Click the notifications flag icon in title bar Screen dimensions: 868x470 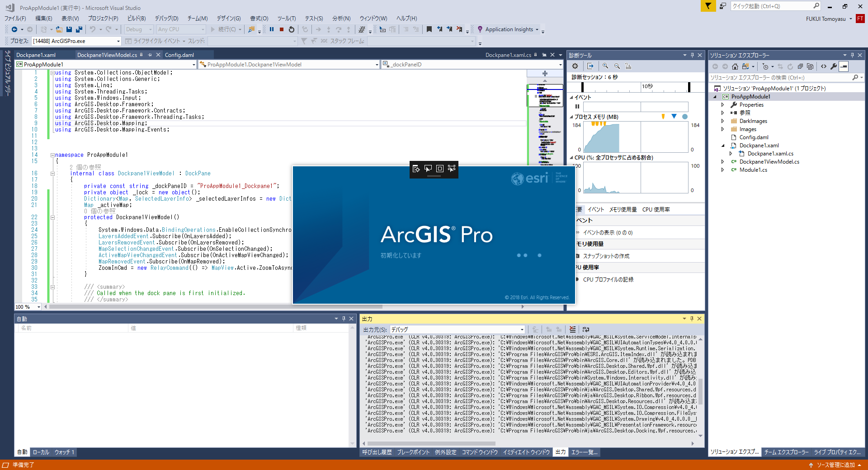point(708,6)
